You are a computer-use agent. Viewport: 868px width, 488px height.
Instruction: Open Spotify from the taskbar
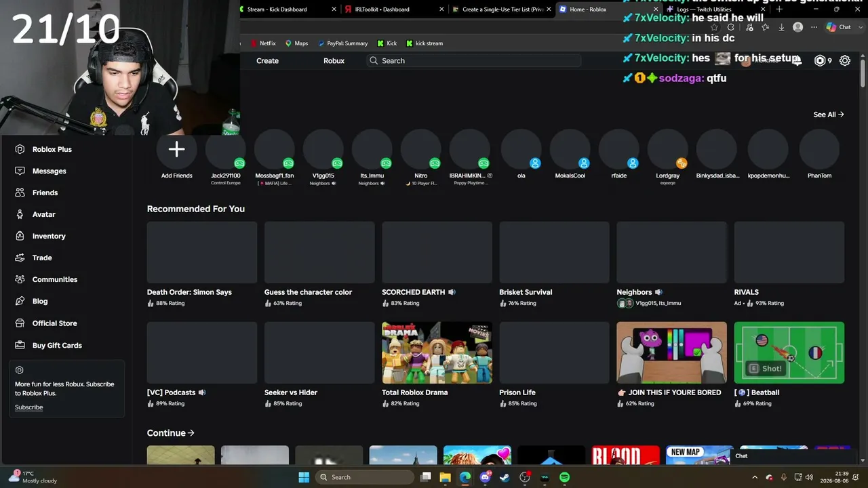click(564, 477)
